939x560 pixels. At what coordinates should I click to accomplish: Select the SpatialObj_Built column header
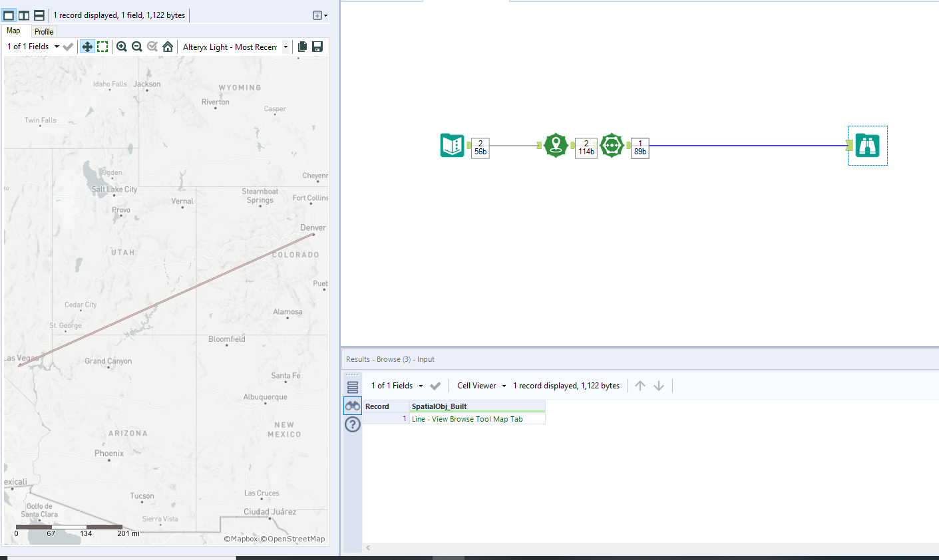477,406
